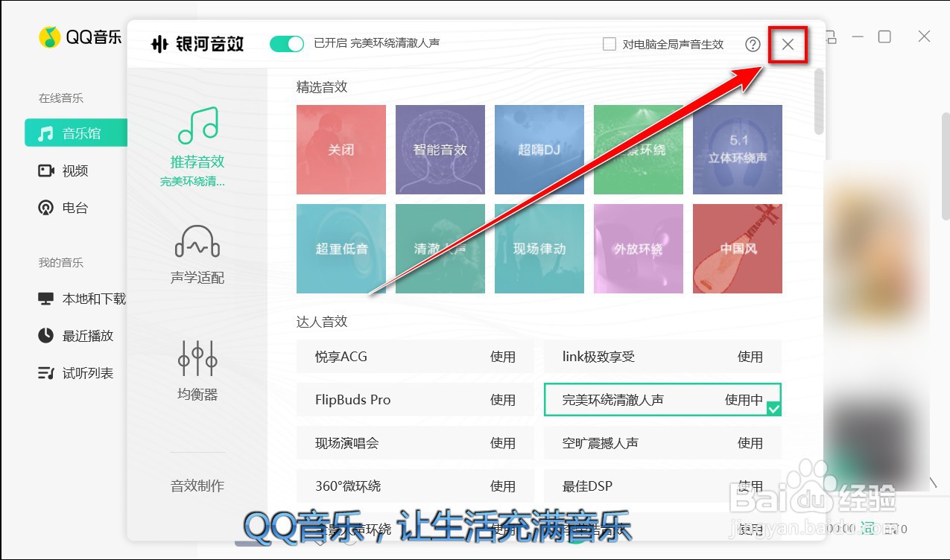950x560 pixels.
Task: Apply 悦享ACG via its 使用 button
Action: point(504,356)
